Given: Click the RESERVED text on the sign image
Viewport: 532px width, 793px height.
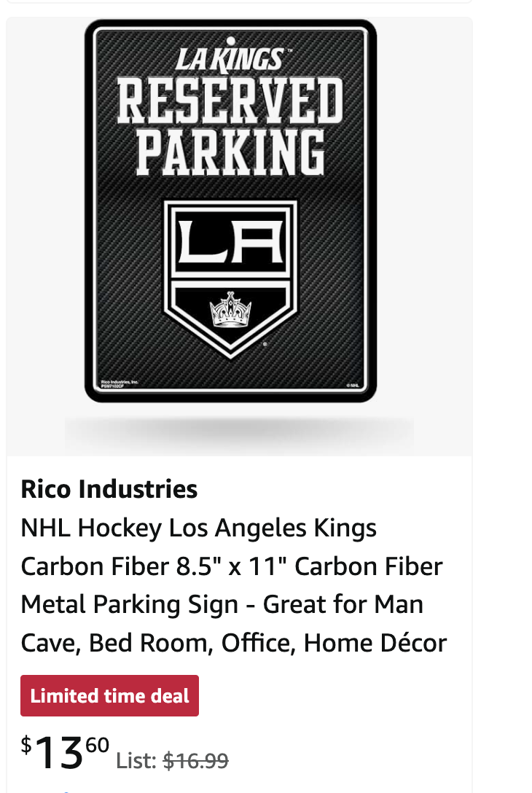Looking at the screenshot, I should 230,101.
